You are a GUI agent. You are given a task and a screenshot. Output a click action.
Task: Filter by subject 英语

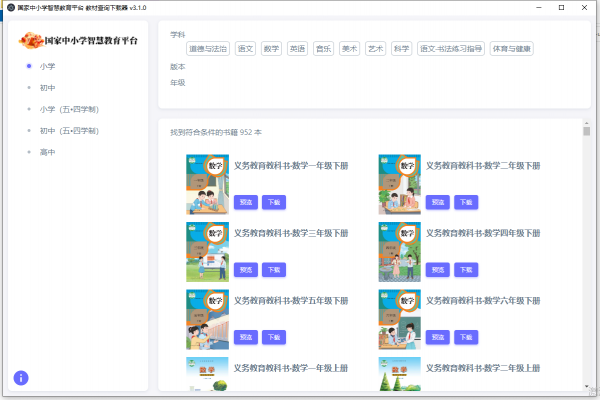pyautogui.click(x=297, y=49)
